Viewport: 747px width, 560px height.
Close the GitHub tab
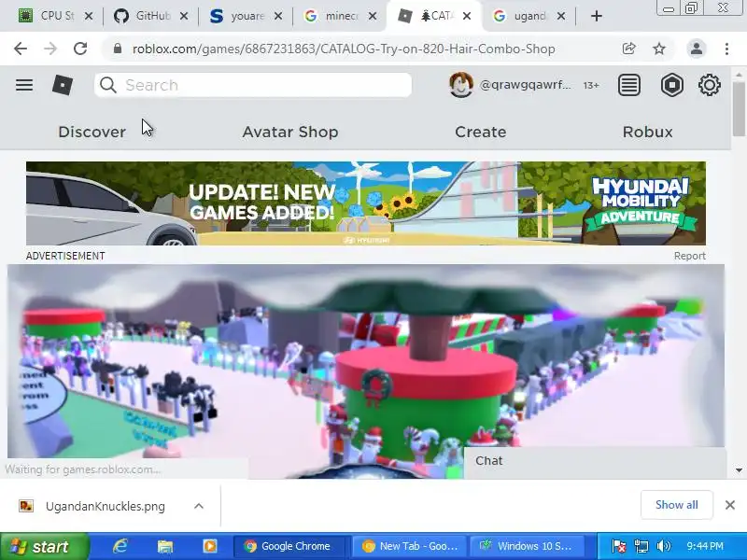pos(183,16)
